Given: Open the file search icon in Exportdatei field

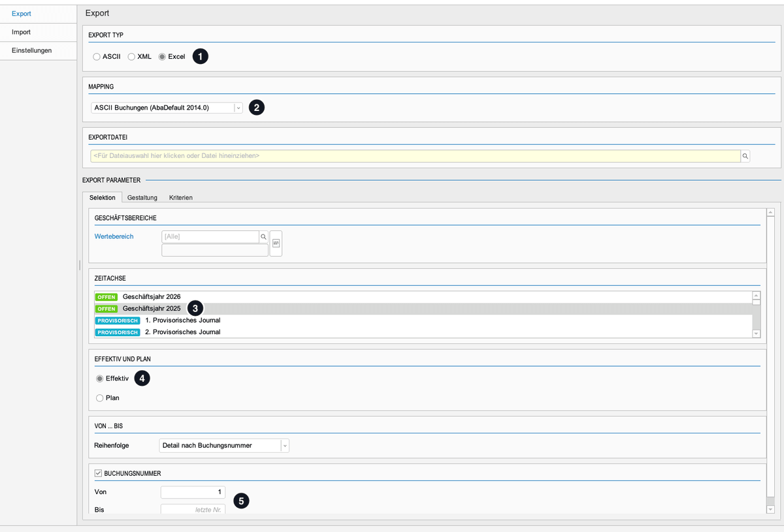Looking at the screenshot, I should [x=745, y=156].
